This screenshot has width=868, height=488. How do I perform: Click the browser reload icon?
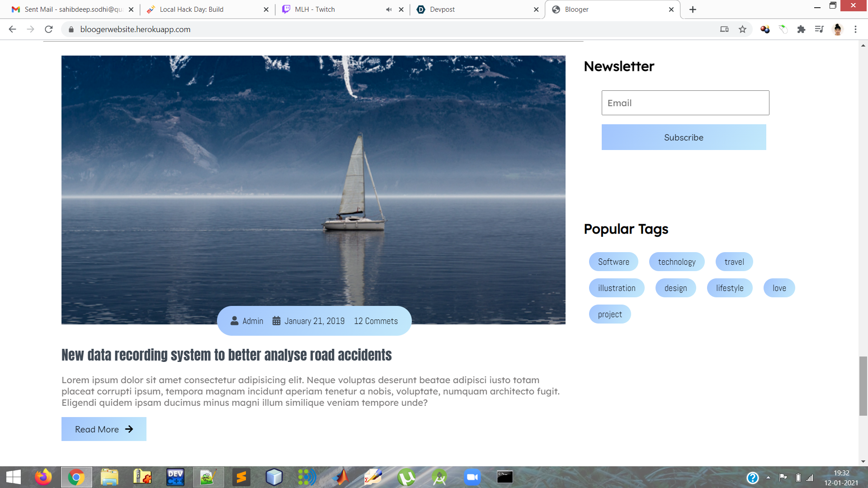[x=49, y=29]
